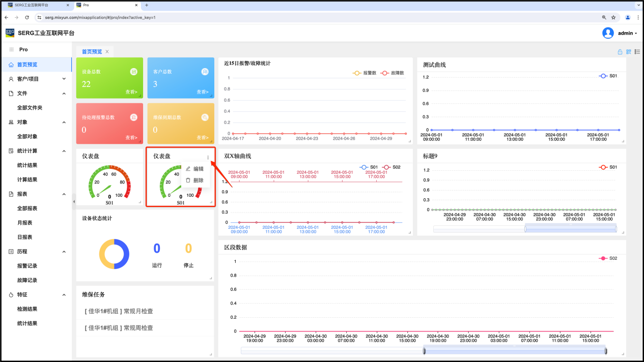Open 报警记录 in the sidebar
This screenshot has height=362, width=644.
point(27,266)
